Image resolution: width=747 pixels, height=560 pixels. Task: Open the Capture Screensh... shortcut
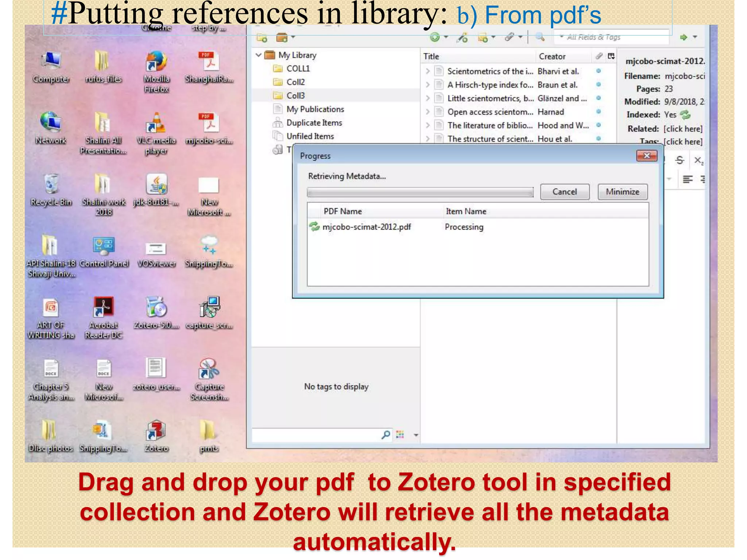209,379
